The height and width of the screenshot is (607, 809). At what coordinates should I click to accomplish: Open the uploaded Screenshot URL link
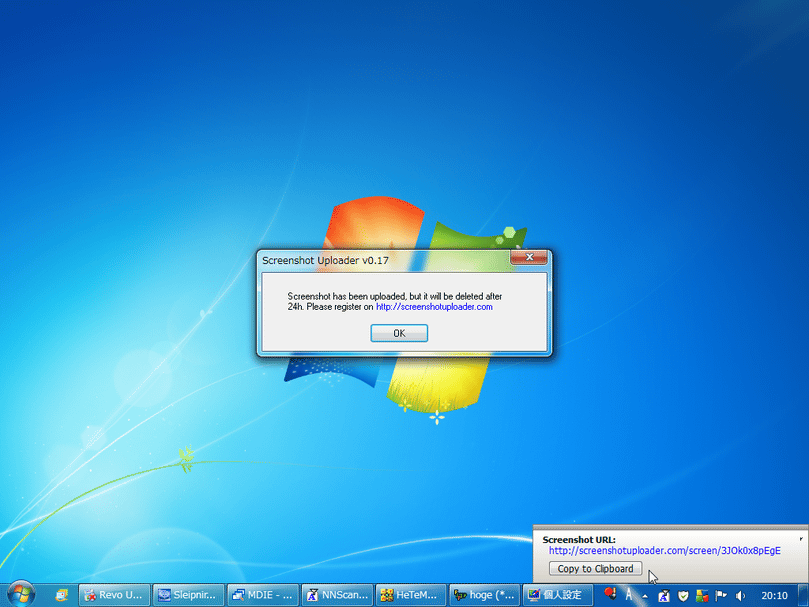coord(665,551)
